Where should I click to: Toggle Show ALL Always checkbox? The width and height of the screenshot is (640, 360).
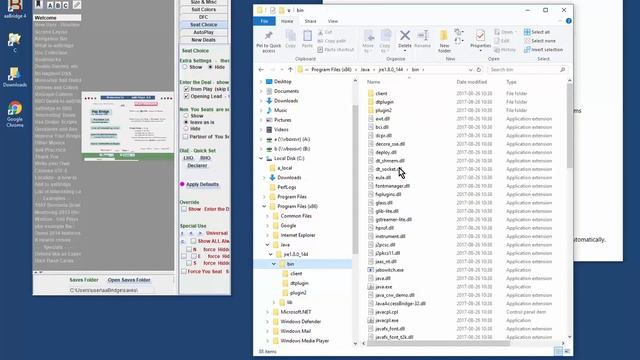coord(193,241)
